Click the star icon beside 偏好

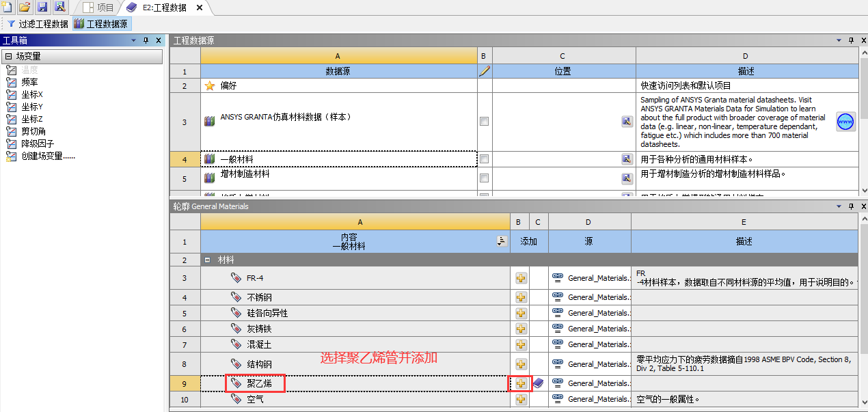pos(209,83)
